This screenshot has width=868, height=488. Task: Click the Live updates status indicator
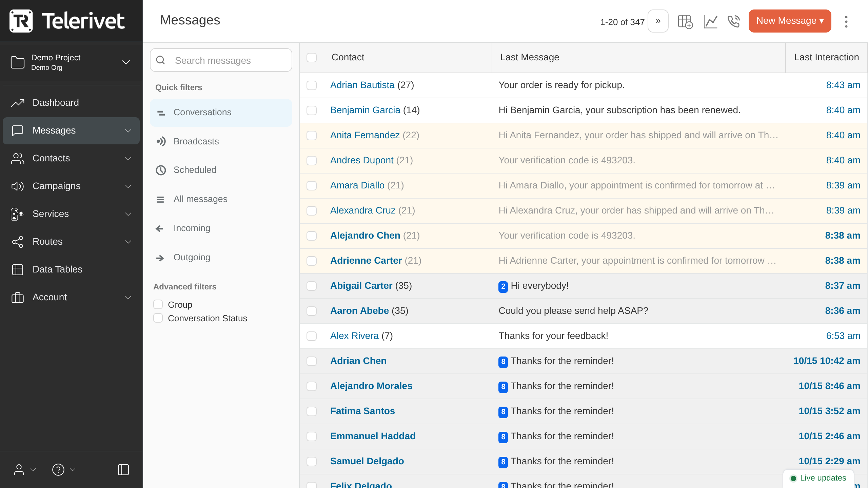point(818,478)
